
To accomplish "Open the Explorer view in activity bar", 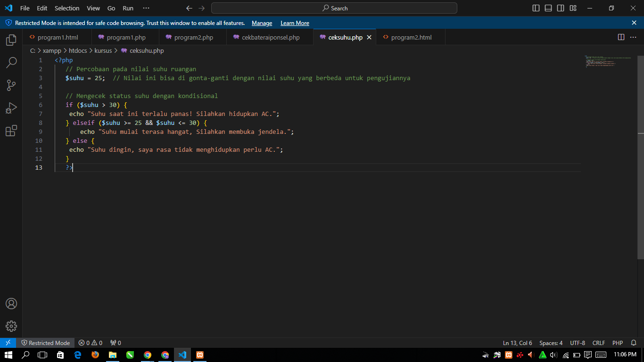I will click(x=11, y=40).
